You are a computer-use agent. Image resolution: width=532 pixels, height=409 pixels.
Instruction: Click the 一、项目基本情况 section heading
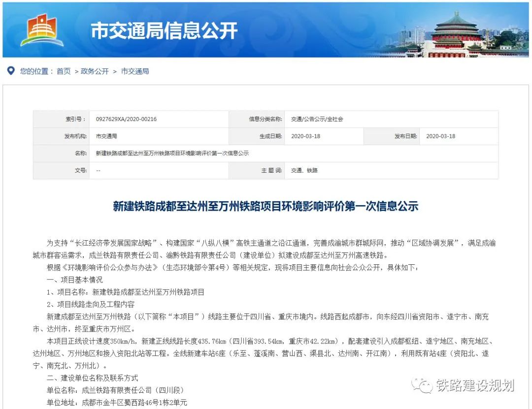(x=75, y=280)
